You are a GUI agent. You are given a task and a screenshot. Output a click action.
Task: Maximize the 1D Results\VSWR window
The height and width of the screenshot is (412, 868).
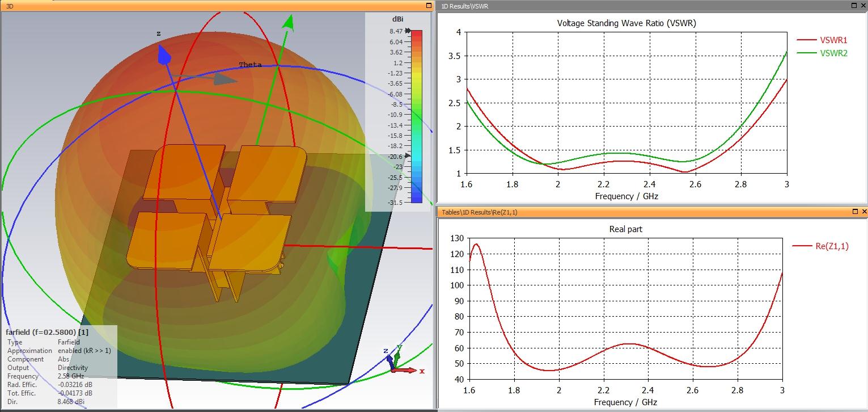coord(854,6)
